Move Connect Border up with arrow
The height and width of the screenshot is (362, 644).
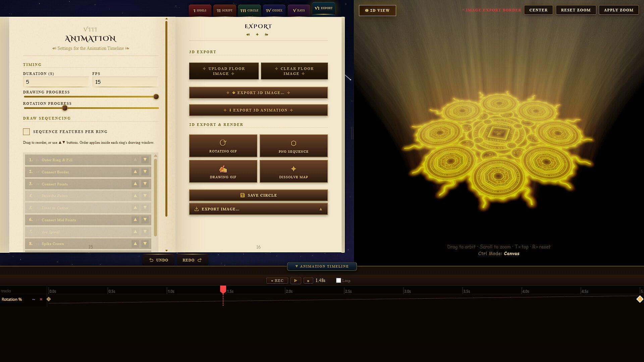click(135, 172)
